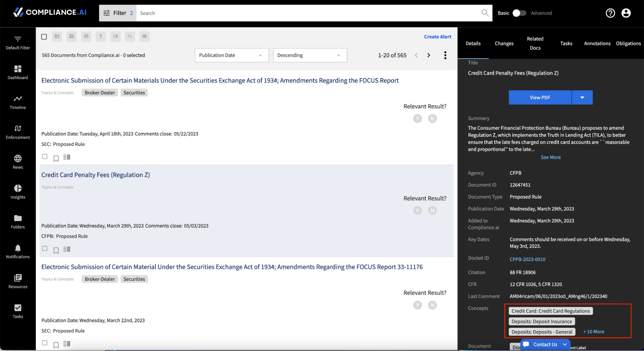Click the Create Alert link
Screen dimensions: 644x351
point(437,37)
